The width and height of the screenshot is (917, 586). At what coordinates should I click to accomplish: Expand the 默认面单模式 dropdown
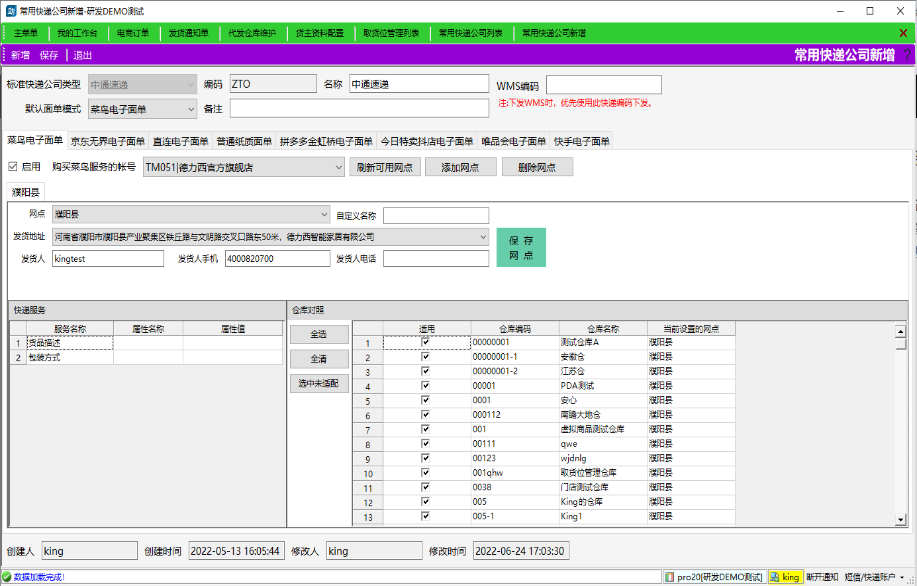point(190,109)
